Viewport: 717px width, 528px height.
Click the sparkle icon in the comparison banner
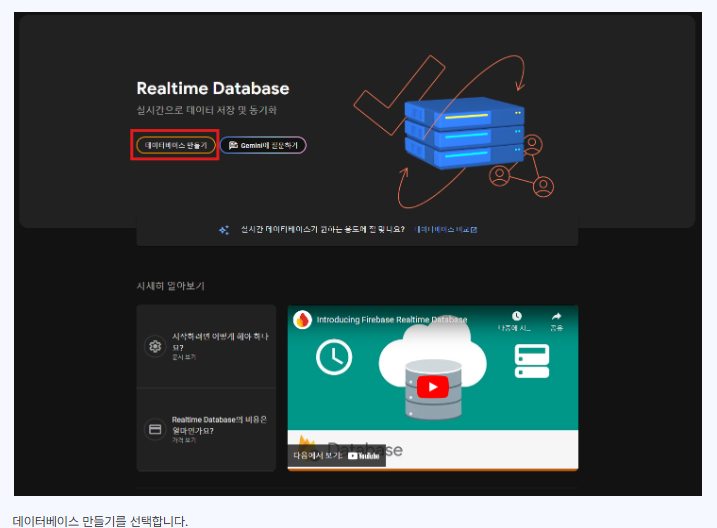coord(224,230)
